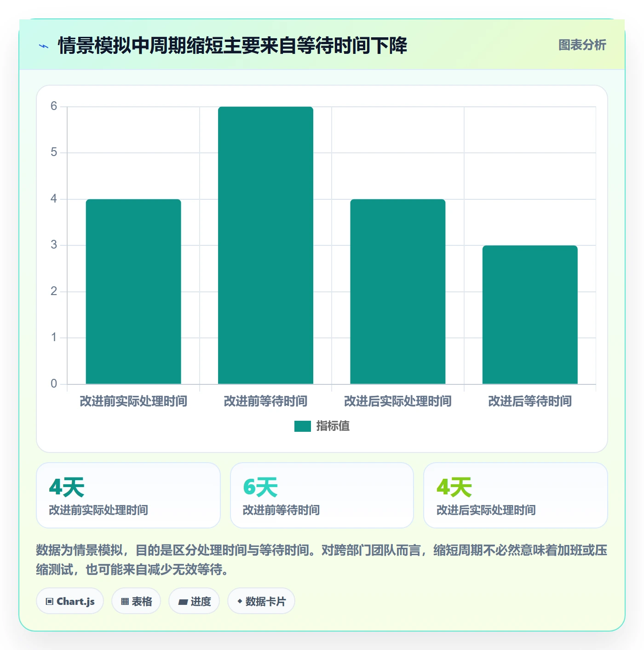Click the y-axis value 6
Screen dimensions: 644x650
coord(54,106)
